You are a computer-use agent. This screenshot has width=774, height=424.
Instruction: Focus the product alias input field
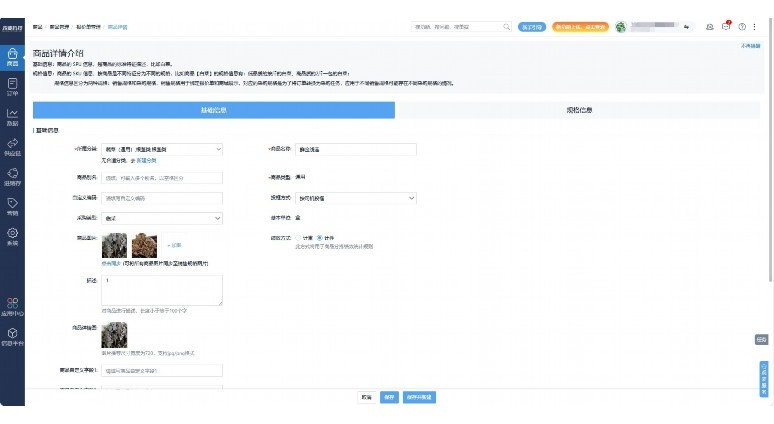point(162,178)
